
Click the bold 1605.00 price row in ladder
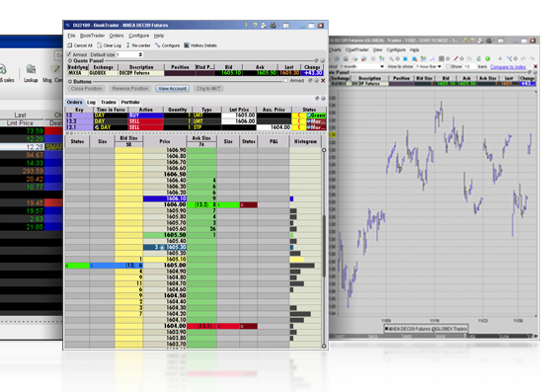point(165,266)
